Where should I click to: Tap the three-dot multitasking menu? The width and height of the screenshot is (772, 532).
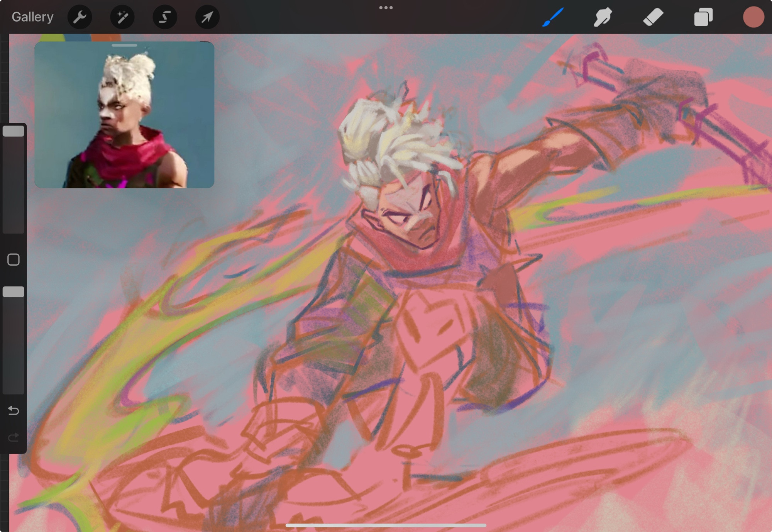pyautogui.click(x=386, y=8)
